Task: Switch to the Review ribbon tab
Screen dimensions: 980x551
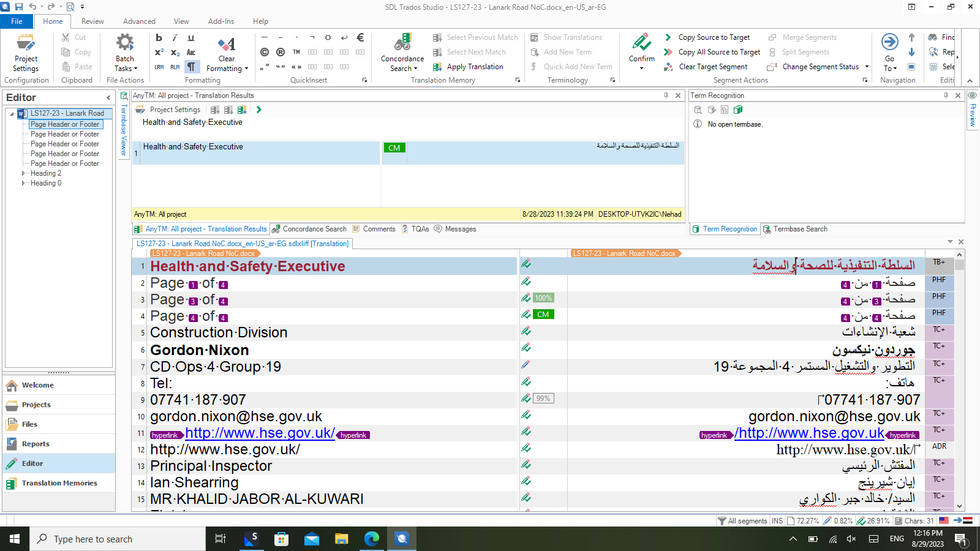Action: (x=92, y=21)
